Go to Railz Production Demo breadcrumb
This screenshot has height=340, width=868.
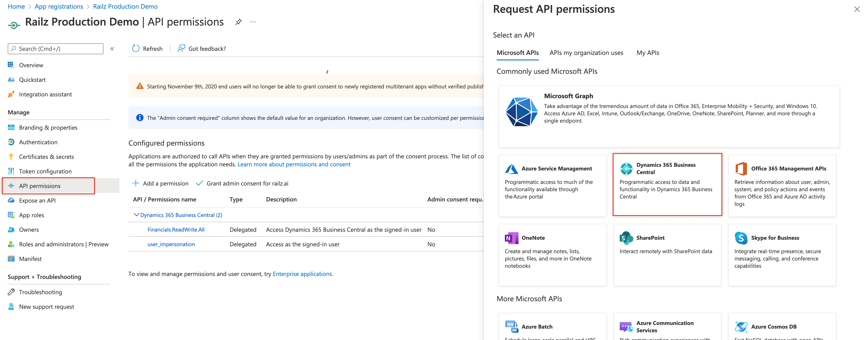coord(125,6)
